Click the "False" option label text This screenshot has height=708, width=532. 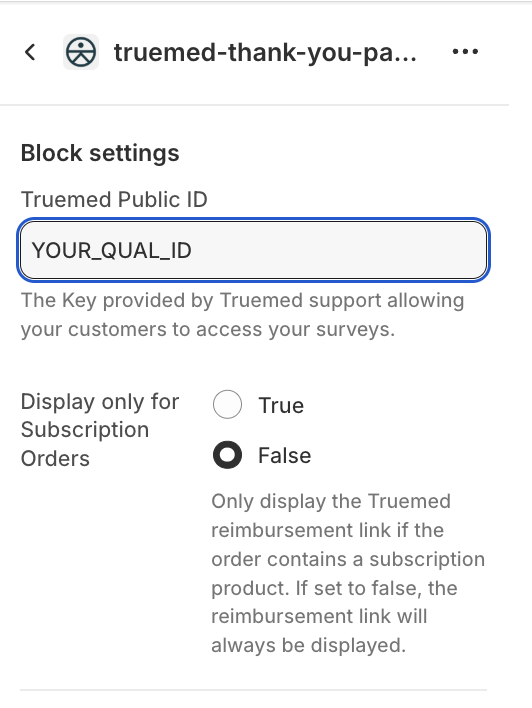point(285,455)
